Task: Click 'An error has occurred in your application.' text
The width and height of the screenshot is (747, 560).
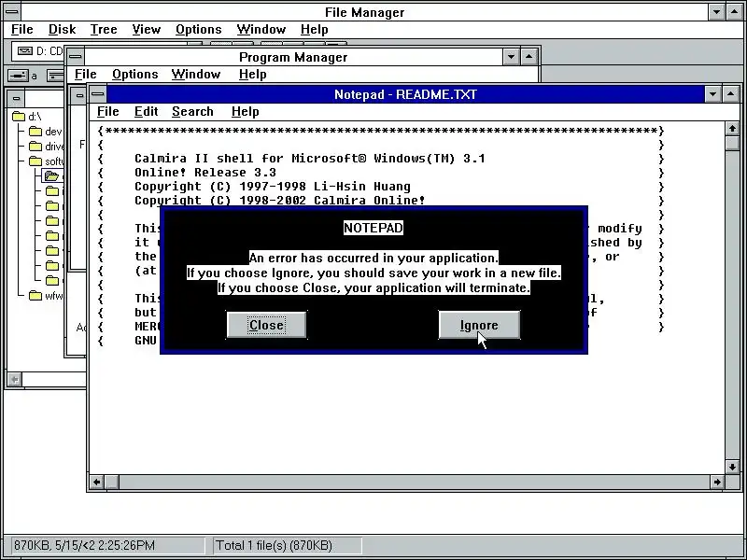Action: [x=373, y=258]
